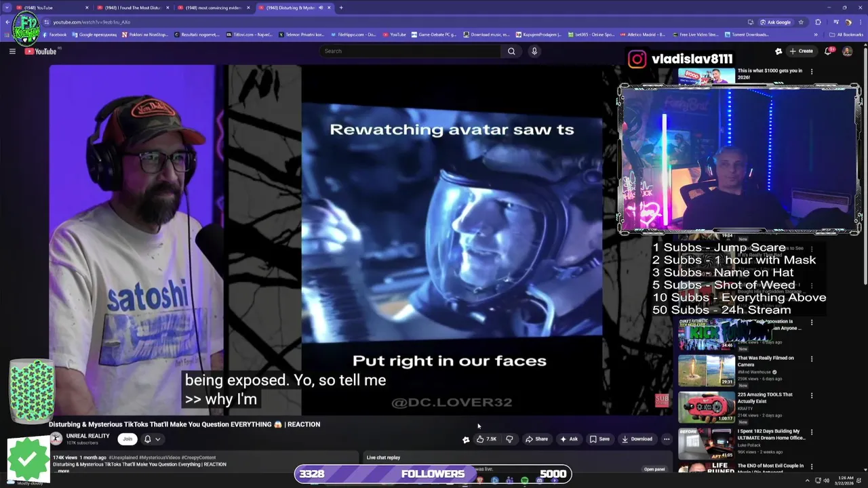868x488 pixels.
Task: Open options for 'This is what $1000' video
Action: point(812,71)
